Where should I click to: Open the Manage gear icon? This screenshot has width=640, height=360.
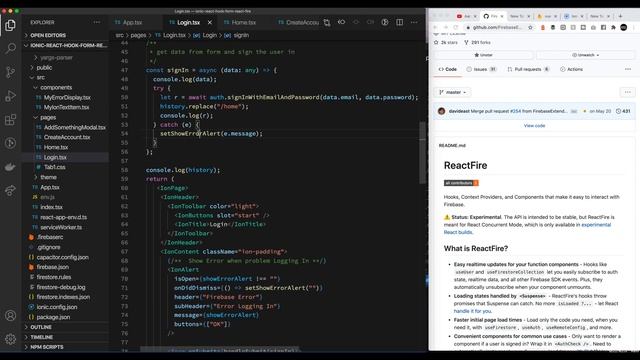coord(10,339)
